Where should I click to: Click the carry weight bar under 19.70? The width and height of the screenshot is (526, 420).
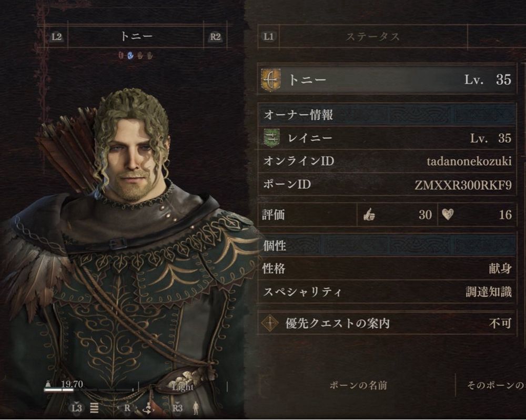(x=89, y=390)
